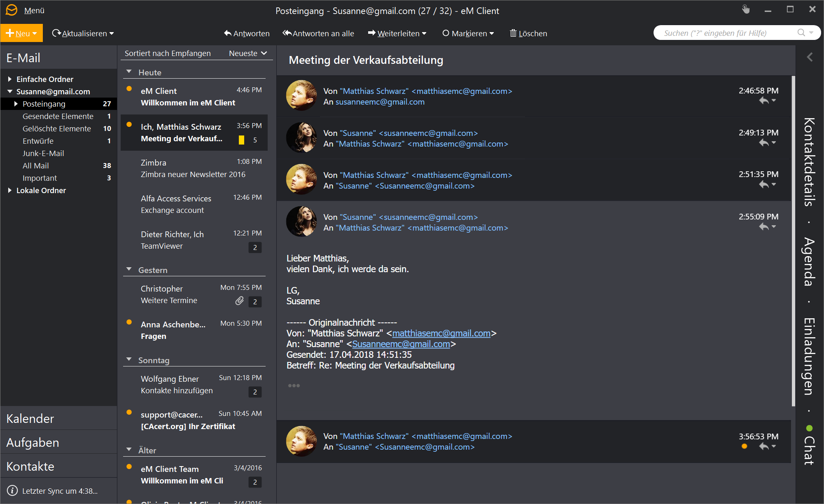This screenshot has width=824, height=504.
Task: Click Aktualisieren in the toolbar
Action: coord(83,33)
